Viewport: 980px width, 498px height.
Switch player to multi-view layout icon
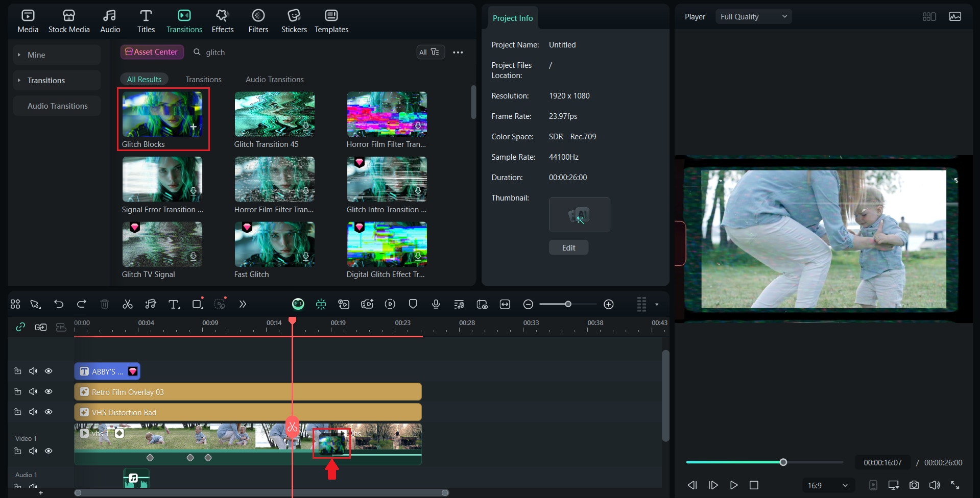[929, 17]
